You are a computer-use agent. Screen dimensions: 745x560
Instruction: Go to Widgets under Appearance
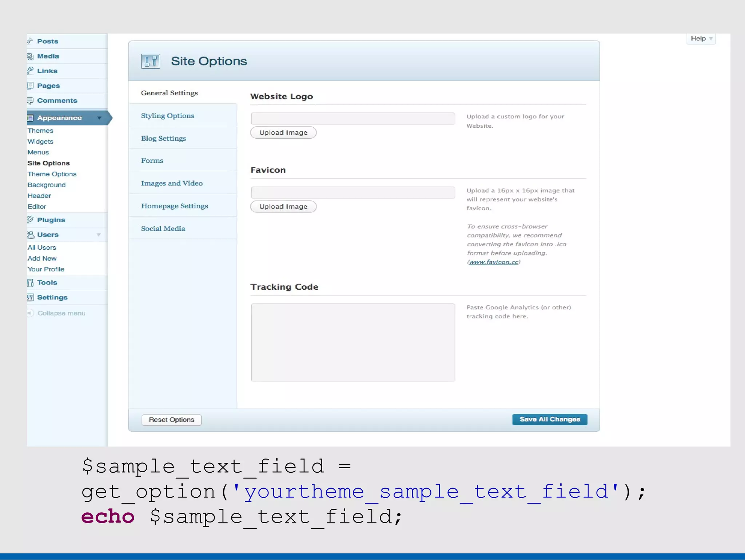(40, 142)
